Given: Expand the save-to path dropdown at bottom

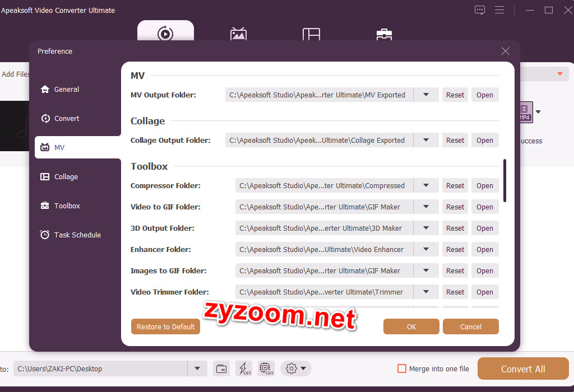Looking at the screenshot, I should click(x=197, y=368).
